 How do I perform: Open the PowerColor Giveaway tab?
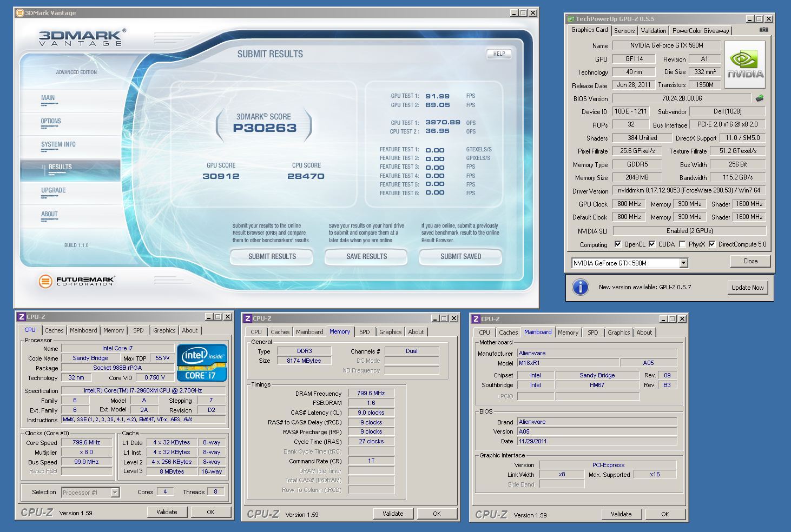coord(701,31)
